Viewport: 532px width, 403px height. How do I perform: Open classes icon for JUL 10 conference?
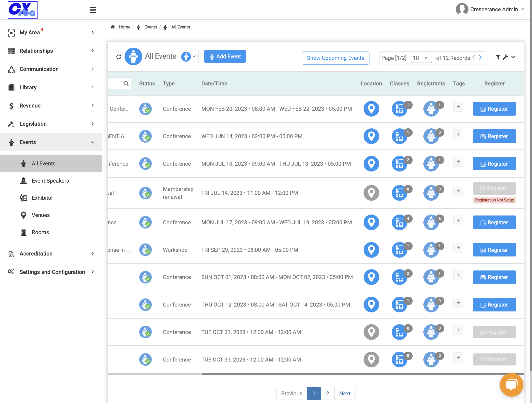pyautogui.click(x=400, y=164)
